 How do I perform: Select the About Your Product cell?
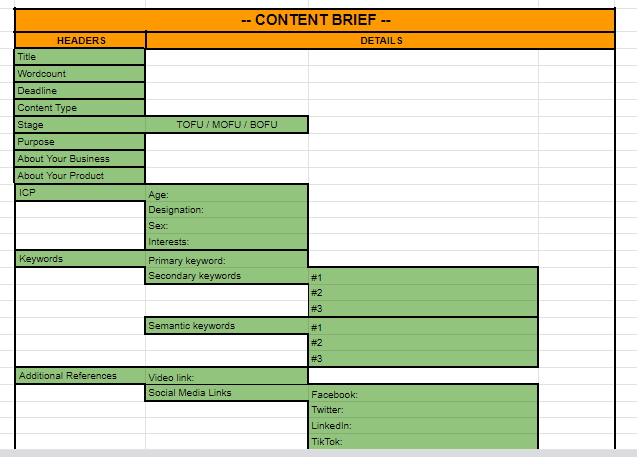coord(80,176)
